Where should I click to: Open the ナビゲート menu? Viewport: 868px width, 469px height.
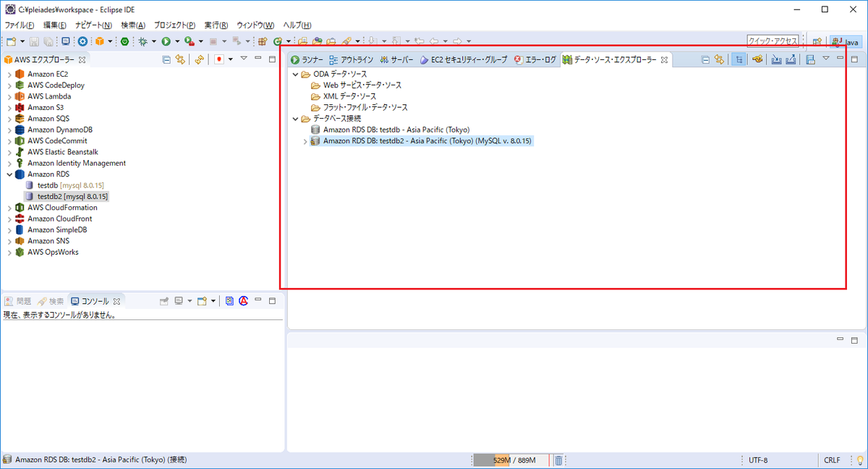tap(93, 25)
